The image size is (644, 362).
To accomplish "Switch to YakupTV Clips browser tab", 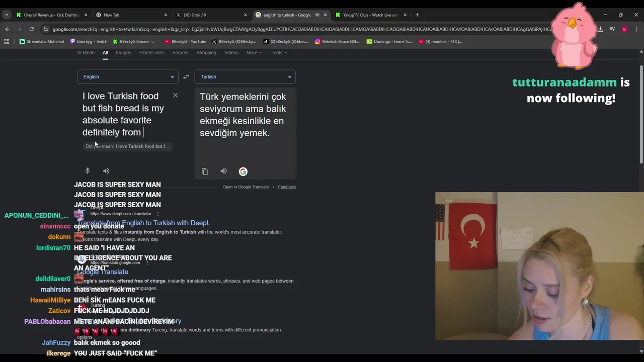I will pyautogui.click(x=370, y=15).
